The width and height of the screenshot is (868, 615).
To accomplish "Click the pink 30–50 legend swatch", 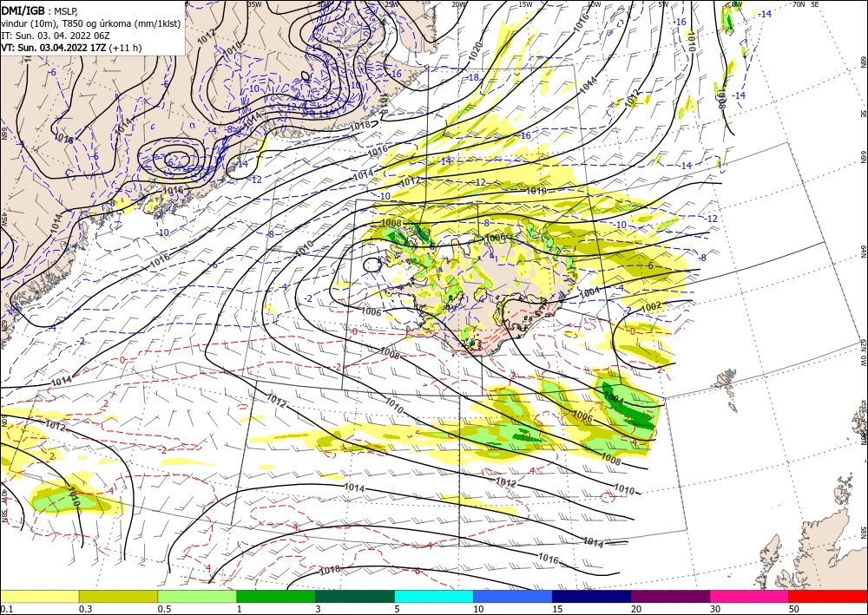I will tap(750, 596).
